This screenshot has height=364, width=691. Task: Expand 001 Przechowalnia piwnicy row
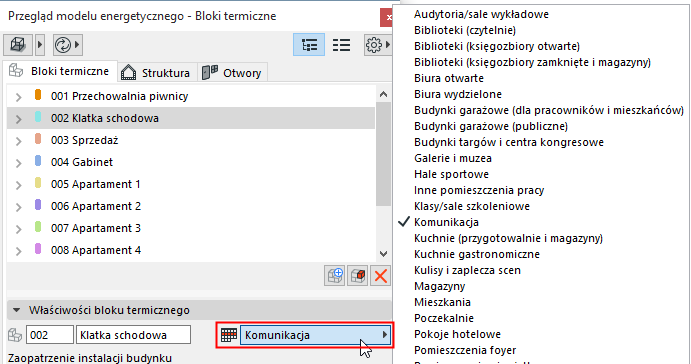click(19, 97)
